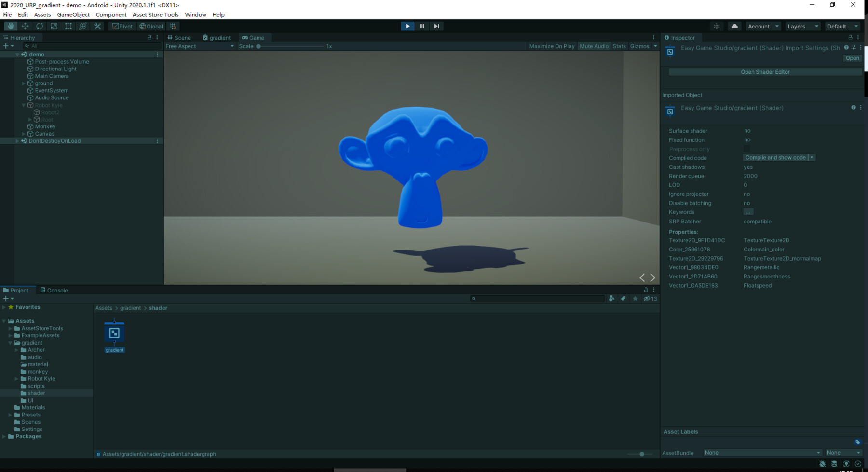Lock the Inspector panel
Screen dimensions: 868x472
[850, 37]
